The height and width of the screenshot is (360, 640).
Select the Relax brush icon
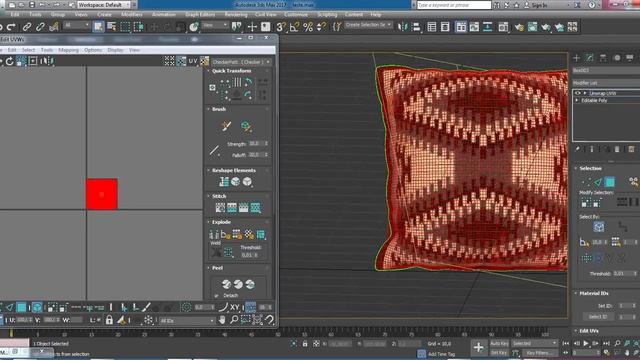coord(246,126)
